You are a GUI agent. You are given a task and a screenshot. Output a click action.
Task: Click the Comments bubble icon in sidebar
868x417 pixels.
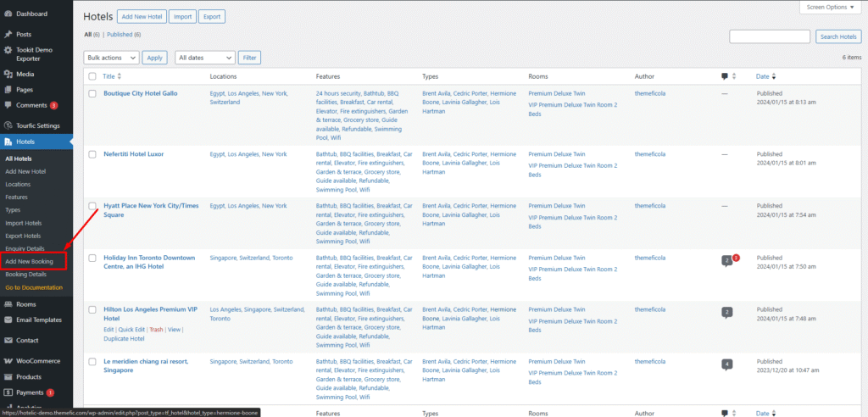[8, 105]
